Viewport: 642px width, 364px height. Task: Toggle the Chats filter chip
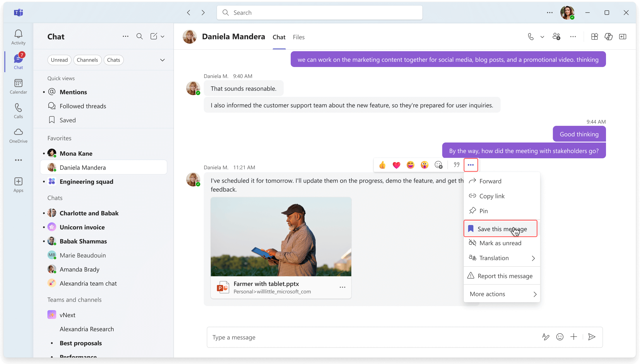(114, 60)
